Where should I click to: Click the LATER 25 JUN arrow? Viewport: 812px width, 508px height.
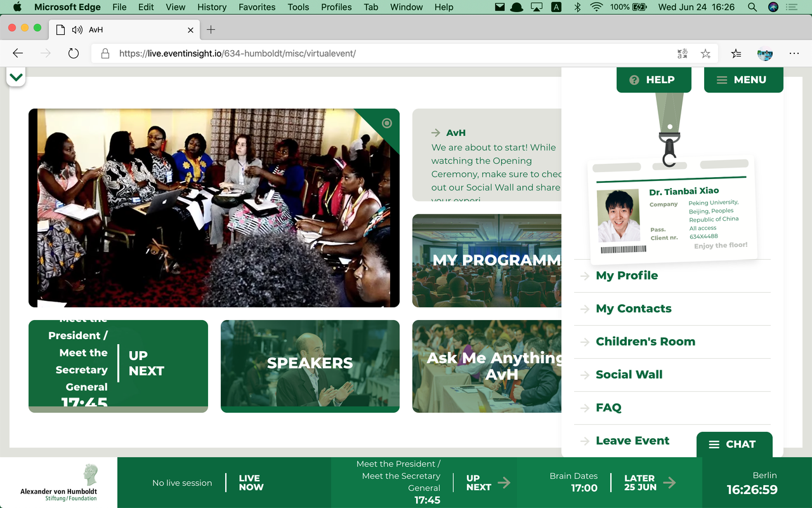click(669, 483)
